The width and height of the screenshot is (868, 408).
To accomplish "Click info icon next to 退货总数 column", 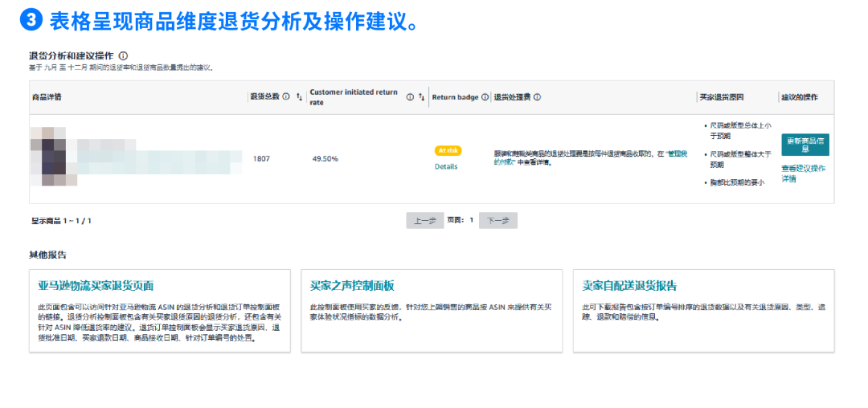I will coord(287,97).
